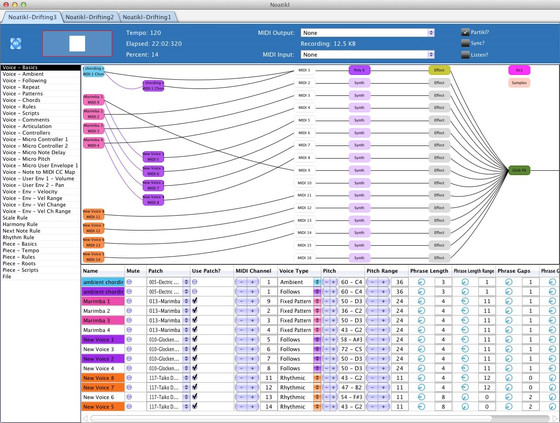Open the Patch dropdown for Marimba 3

pos(186,320)
